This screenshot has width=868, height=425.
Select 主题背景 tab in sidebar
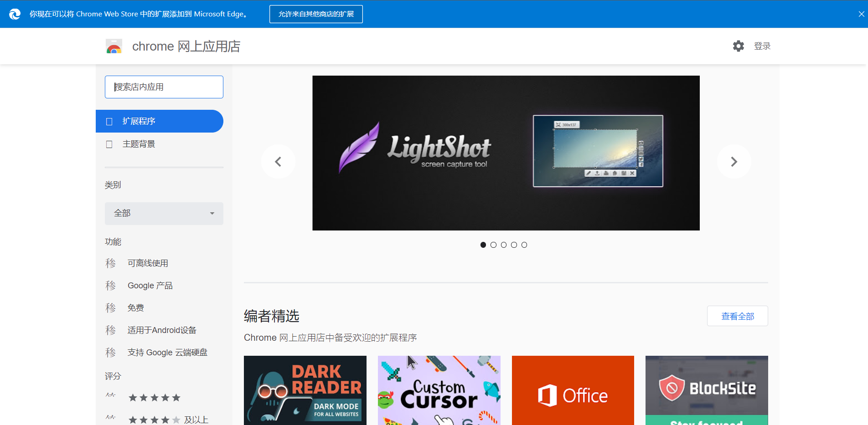(160, 144)
